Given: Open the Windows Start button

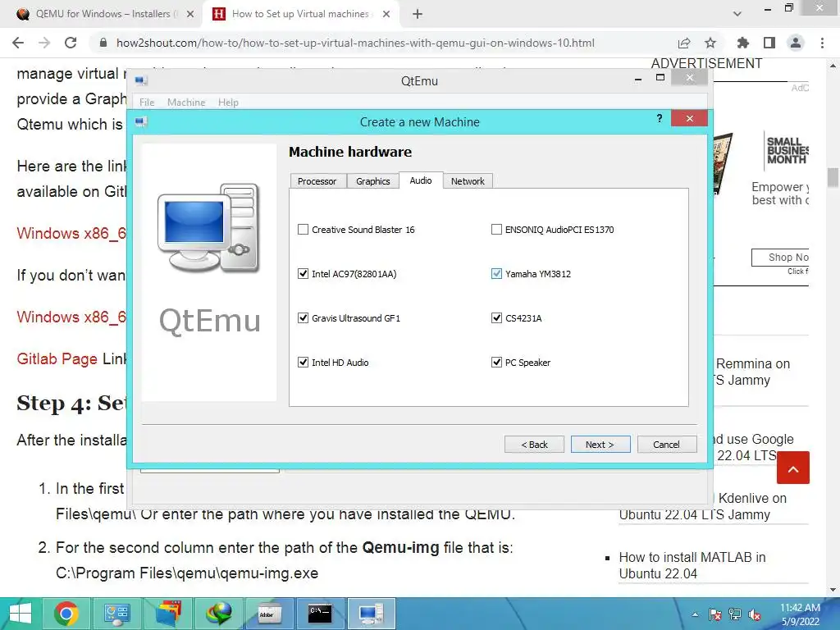Looking at the screenshot, I should coord(21,614).
